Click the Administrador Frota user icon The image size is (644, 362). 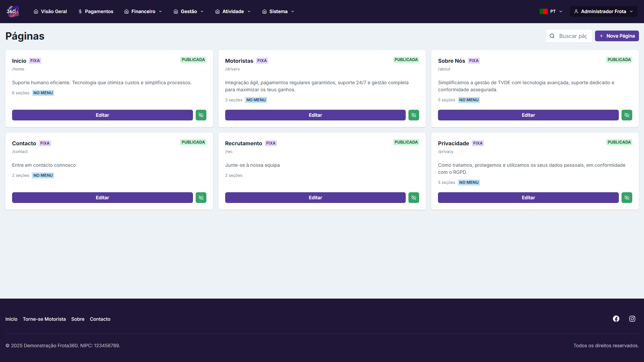tap(576, 11)
